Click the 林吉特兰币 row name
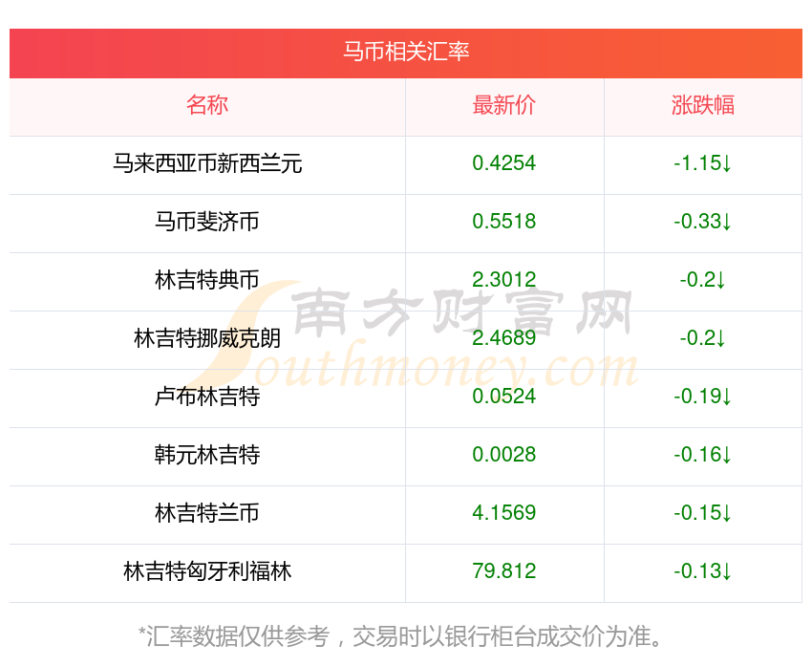 (x=207, y=513)
